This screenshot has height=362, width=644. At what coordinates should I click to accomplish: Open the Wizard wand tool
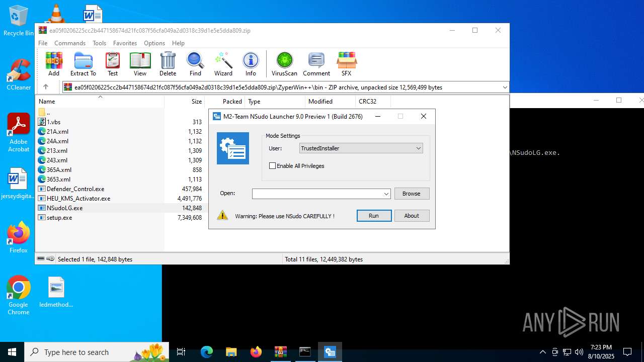[223, 64]
